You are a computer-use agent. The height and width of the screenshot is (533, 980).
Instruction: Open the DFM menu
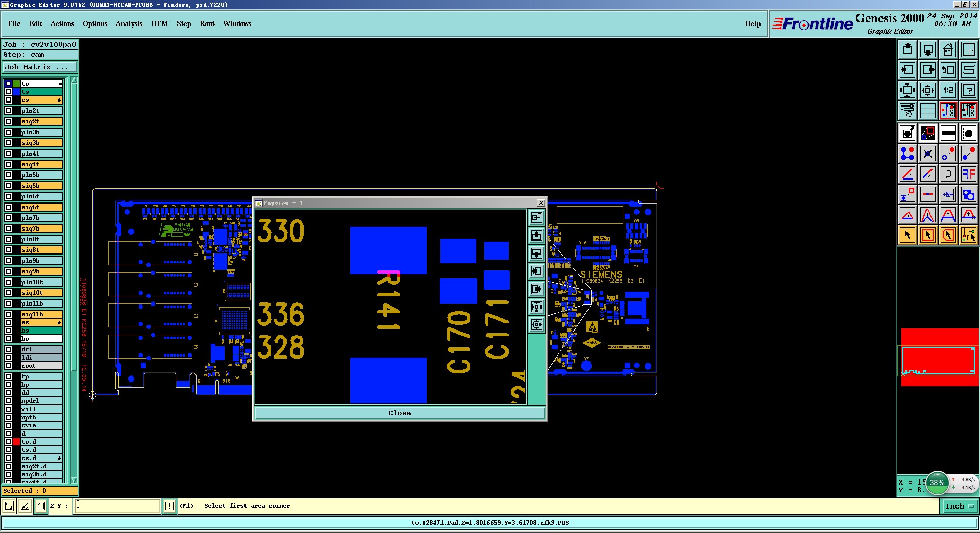[x=160, y=23]
